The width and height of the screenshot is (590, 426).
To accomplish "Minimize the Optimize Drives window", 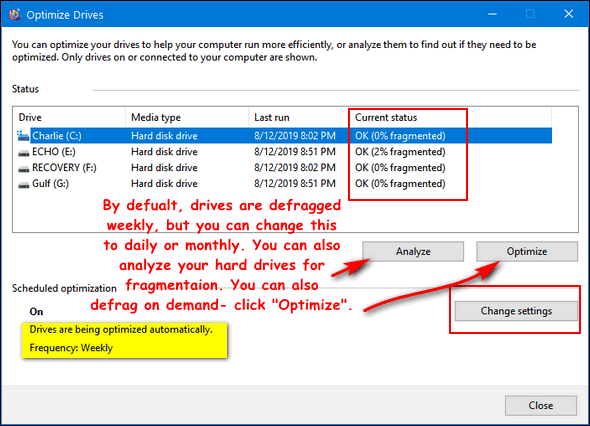I will click(492, 14).
